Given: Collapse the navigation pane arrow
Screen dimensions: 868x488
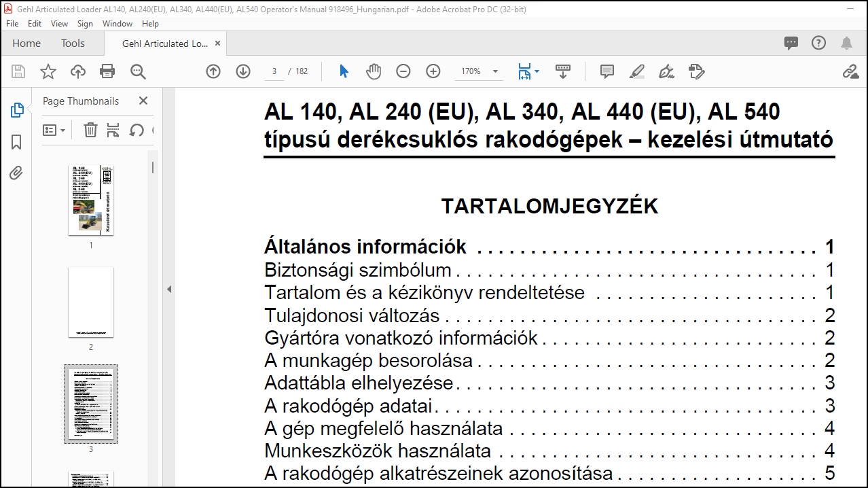Looking at the screenshot, I should pos(169,290).
